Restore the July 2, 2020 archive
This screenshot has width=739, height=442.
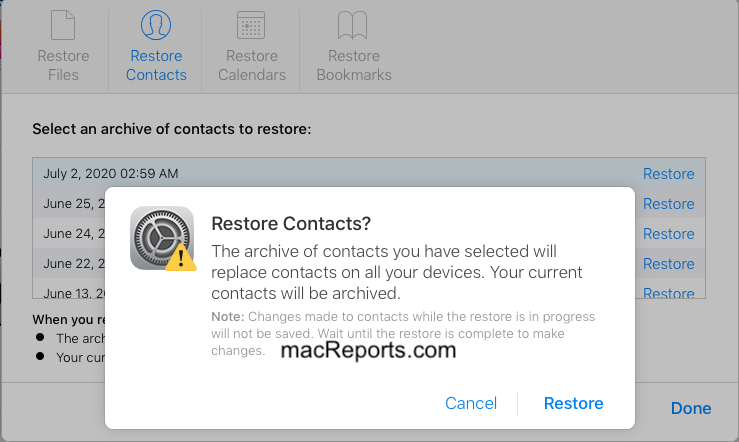pos(668,174)
